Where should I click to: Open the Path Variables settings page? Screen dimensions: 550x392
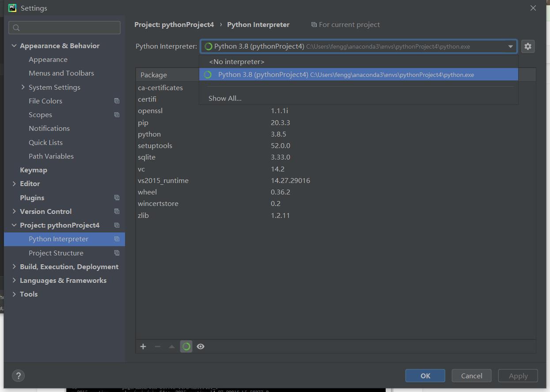click(51, 156)
